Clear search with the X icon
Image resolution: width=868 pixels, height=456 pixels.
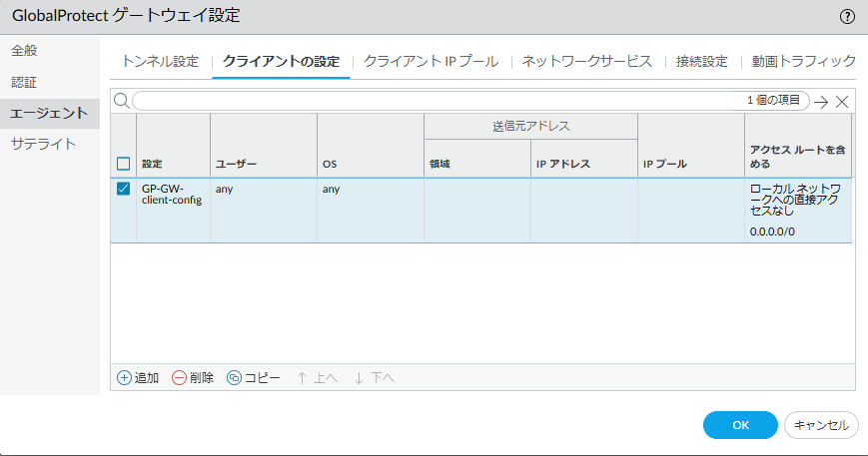tap(842, 102)
